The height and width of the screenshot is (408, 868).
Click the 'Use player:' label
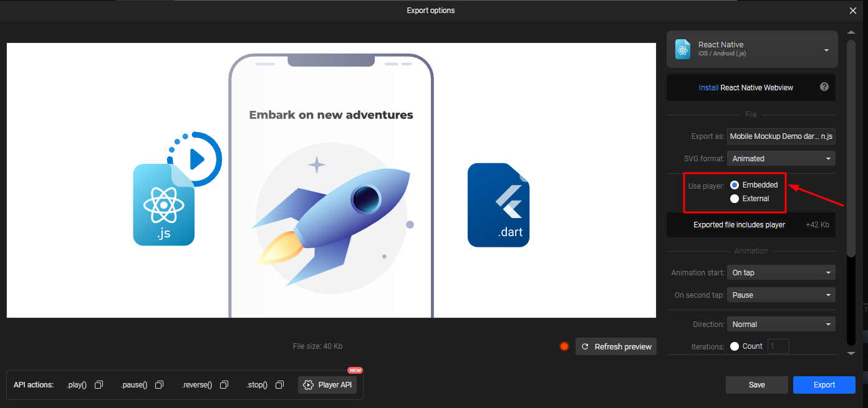point(706,186)
